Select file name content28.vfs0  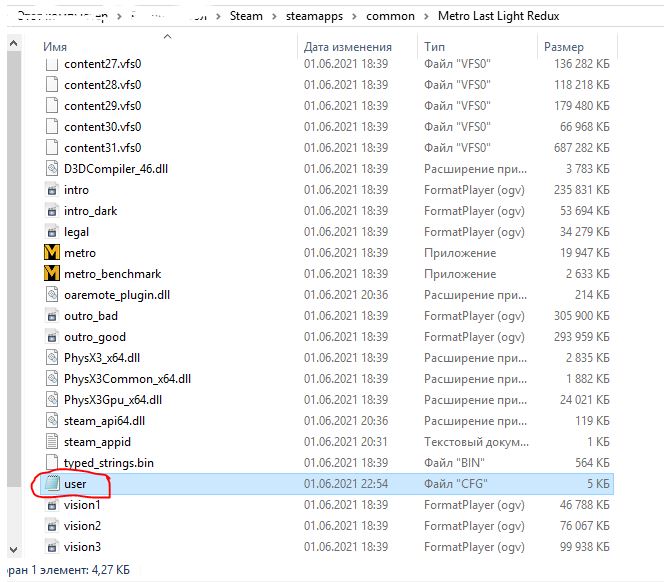pyautogui.click(x=102, y=85)
